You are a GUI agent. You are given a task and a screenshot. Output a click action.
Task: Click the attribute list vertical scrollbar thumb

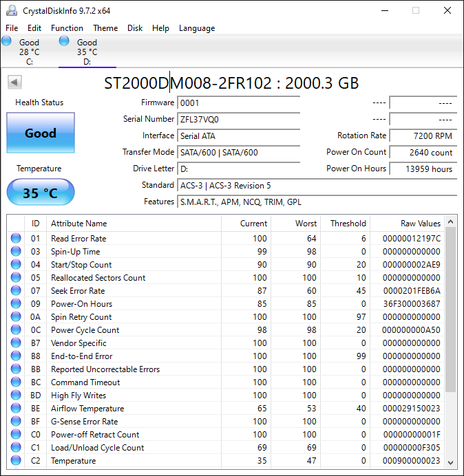tap(451, 310)
